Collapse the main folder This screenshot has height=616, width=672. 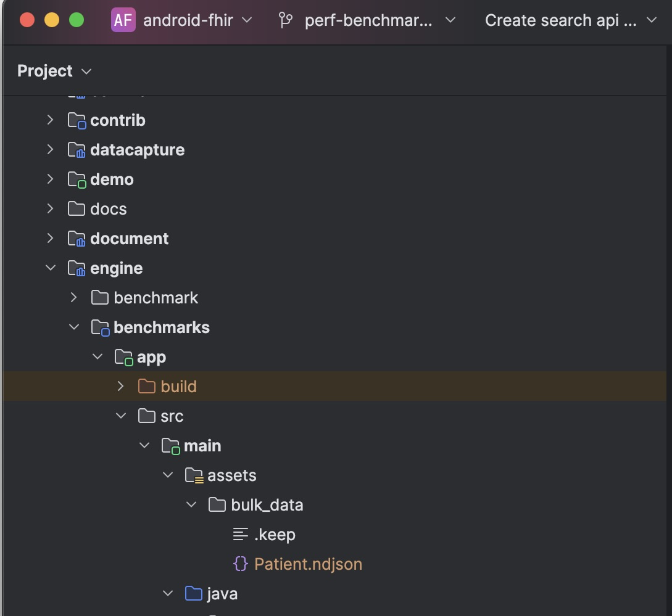tap(144, 445)
